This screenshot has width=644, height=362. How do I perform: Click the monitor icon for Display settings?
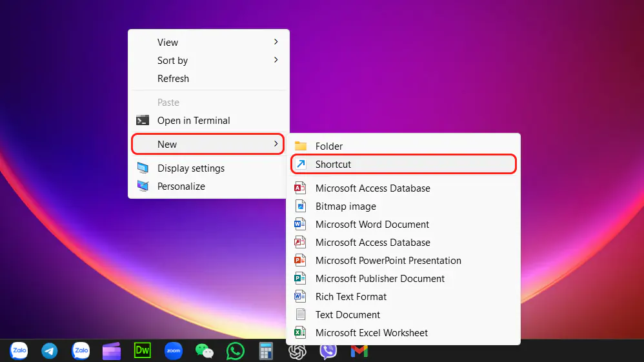coord(143,168)
